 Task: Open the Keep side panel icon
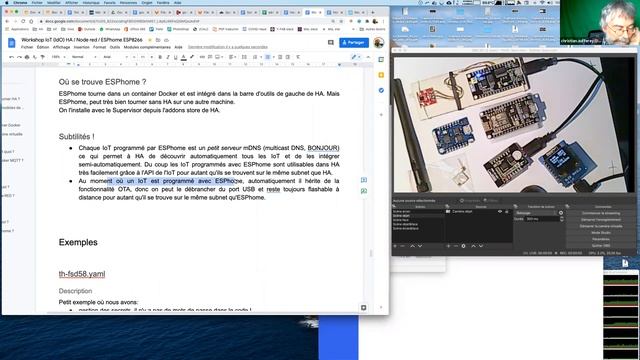[x=381, y=75]
